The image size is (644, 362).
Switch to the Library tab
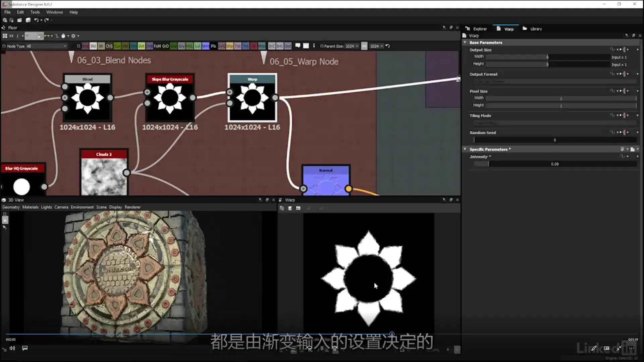click(536, 29)
